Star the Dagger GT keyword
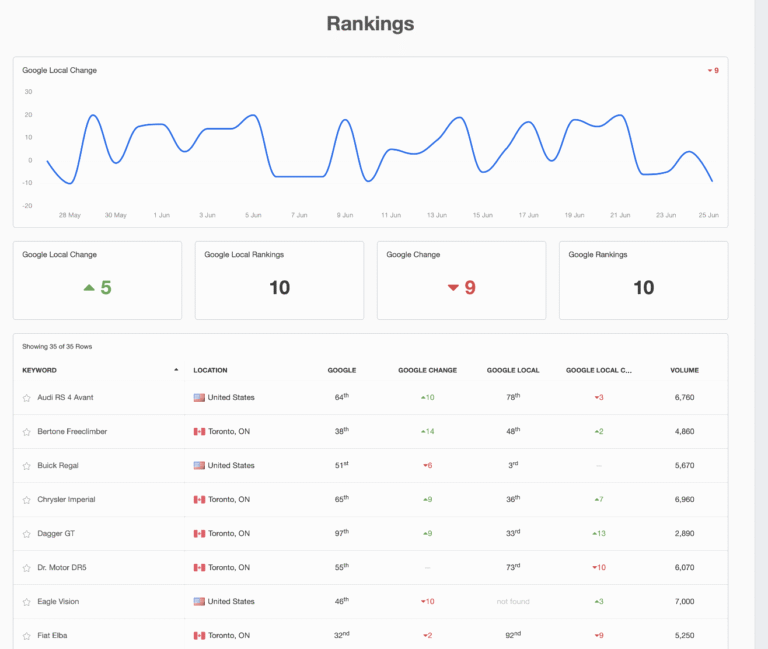768x649 pixels. (x=26, y=534)
